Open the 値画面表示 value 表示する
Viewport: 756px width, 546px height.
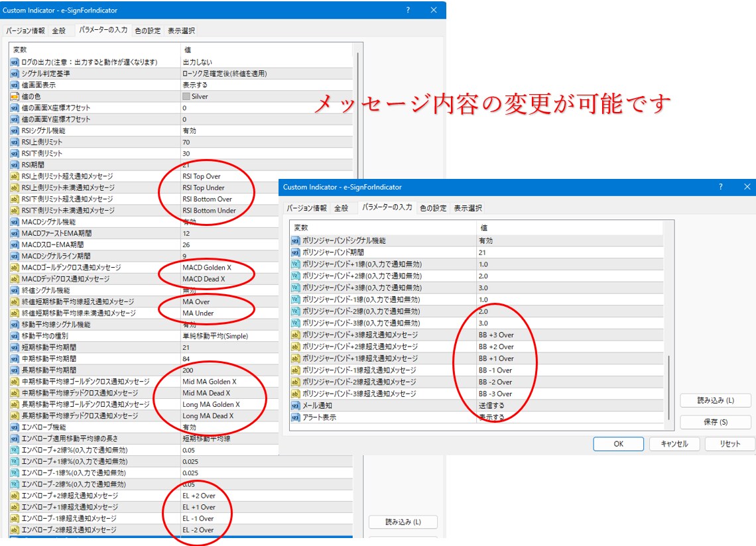(x=266, y=85)
